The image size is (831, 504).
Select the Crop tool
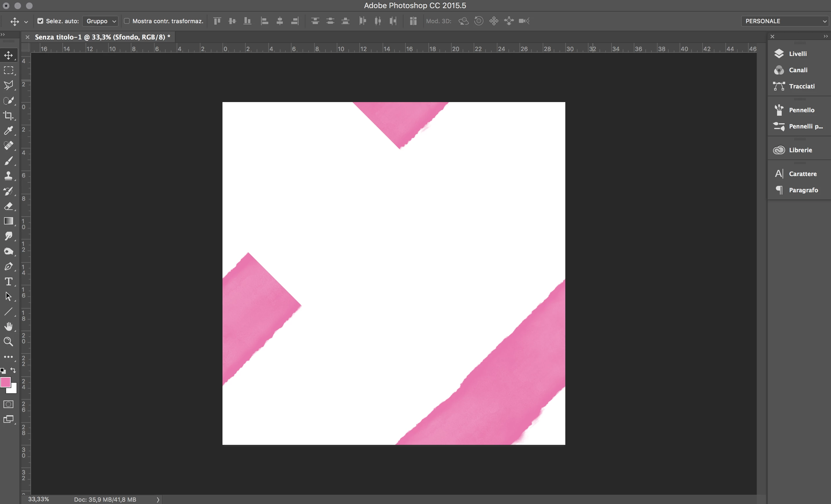pos(8,116)
